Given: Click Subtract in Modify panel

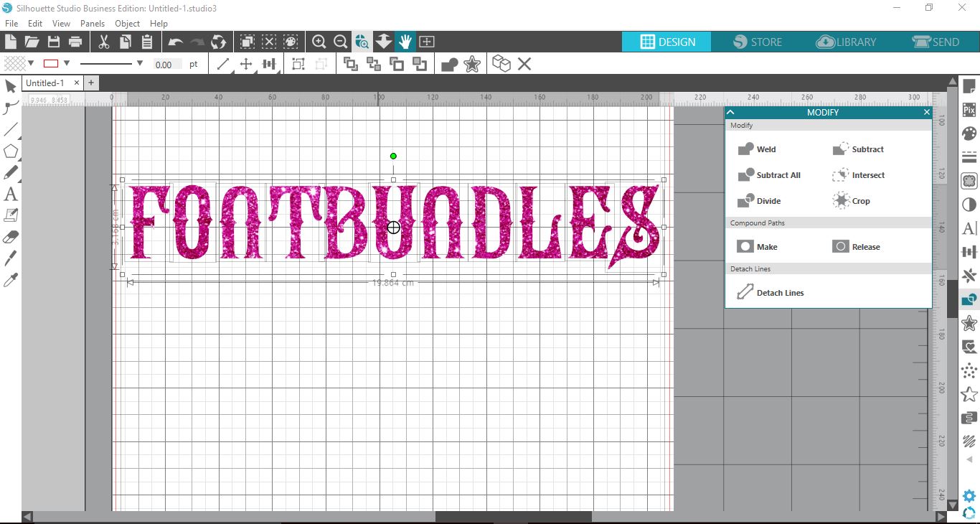Looking at the screenshot, I should click(x=858, y=149).
